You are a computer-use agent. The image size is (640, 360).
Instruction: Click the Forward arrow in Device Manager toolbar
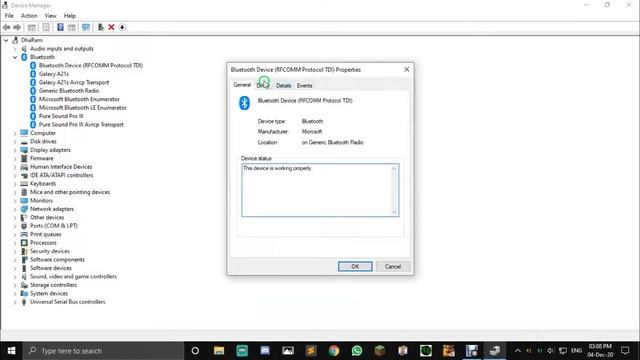17,27
